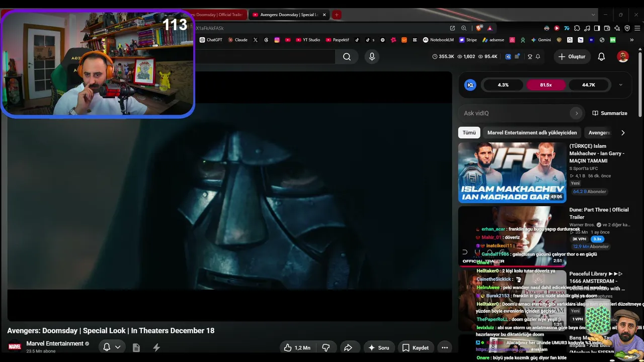Share the video using the arrow icon
The image size is (644, 362).
tap(348, 347)
